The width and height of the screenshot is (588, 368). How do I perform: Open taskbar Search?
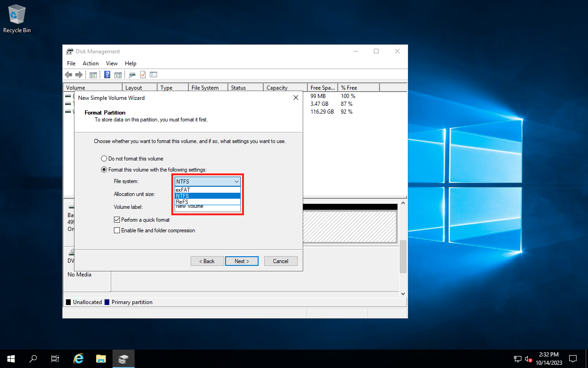pyautogui.click(x=33, y=359)
